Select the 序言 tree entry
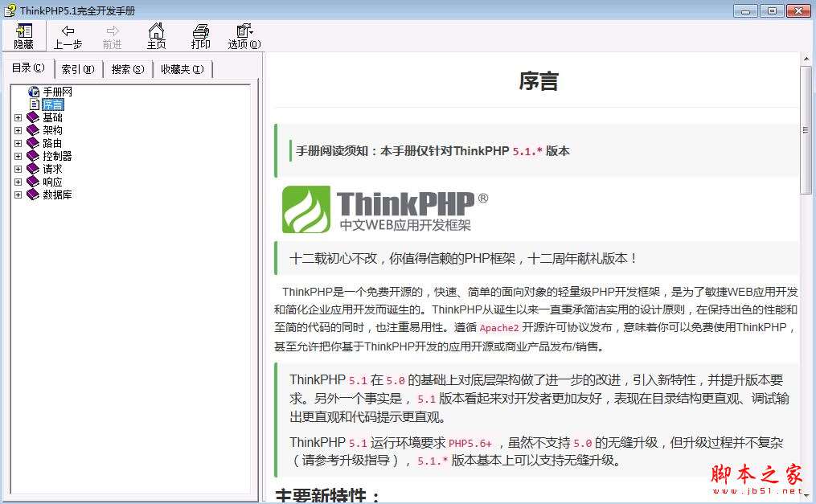The image size is (816, 504). (52, 104)
